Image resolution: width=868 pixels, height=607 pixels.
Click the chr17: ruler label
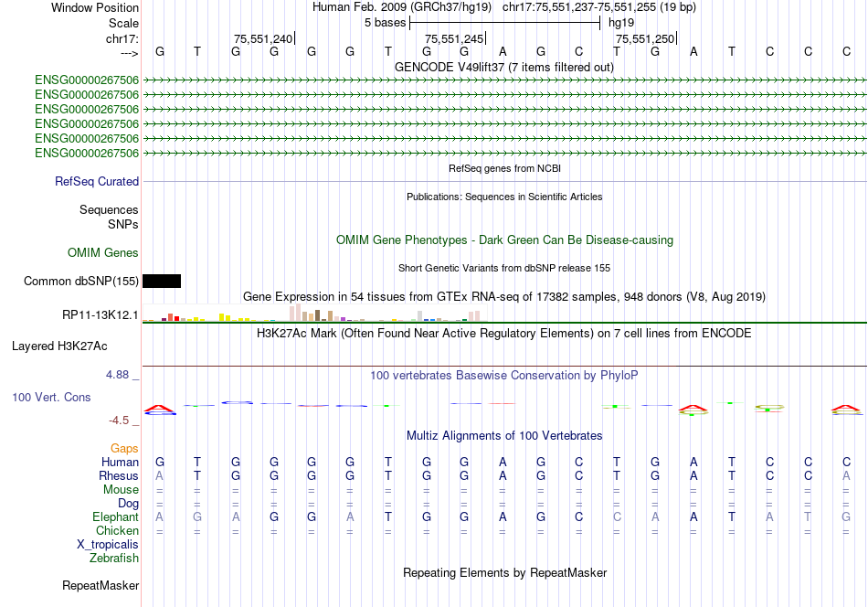122,38
